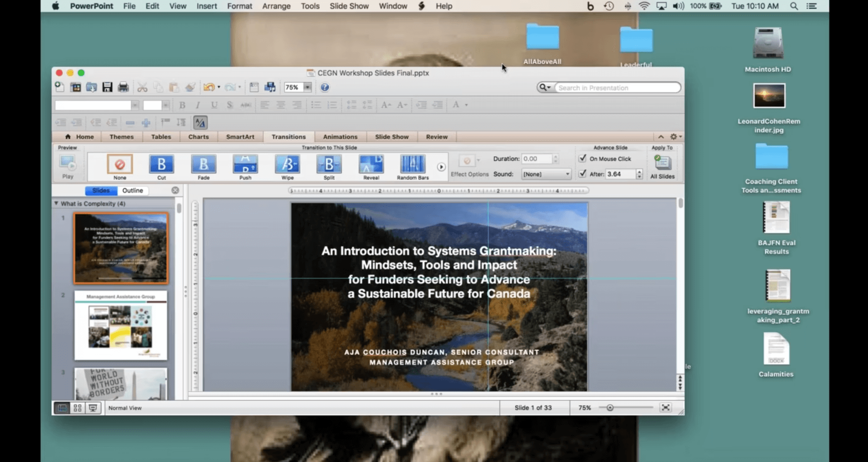Open the Animations ribbon tab
Image resolution: width=868 pixels, height=462 pixels.
[340, 137]
